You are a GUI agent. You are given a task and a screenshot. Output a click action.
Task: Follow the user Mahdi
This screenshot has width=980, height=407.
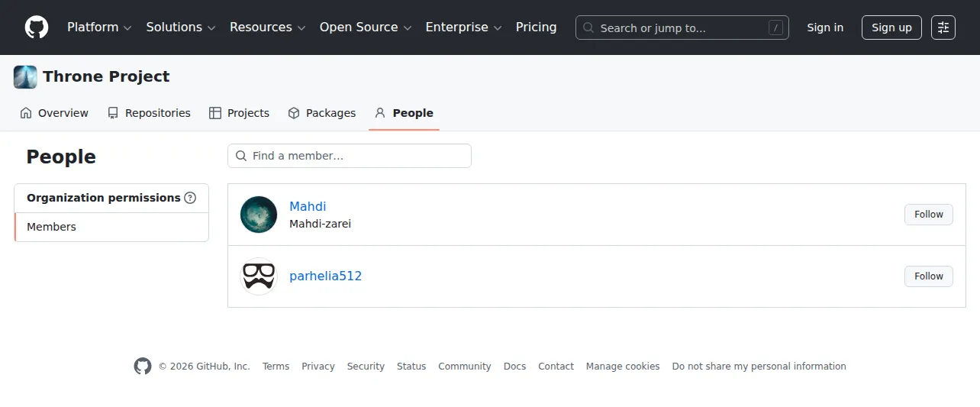[x=929, y=215]
